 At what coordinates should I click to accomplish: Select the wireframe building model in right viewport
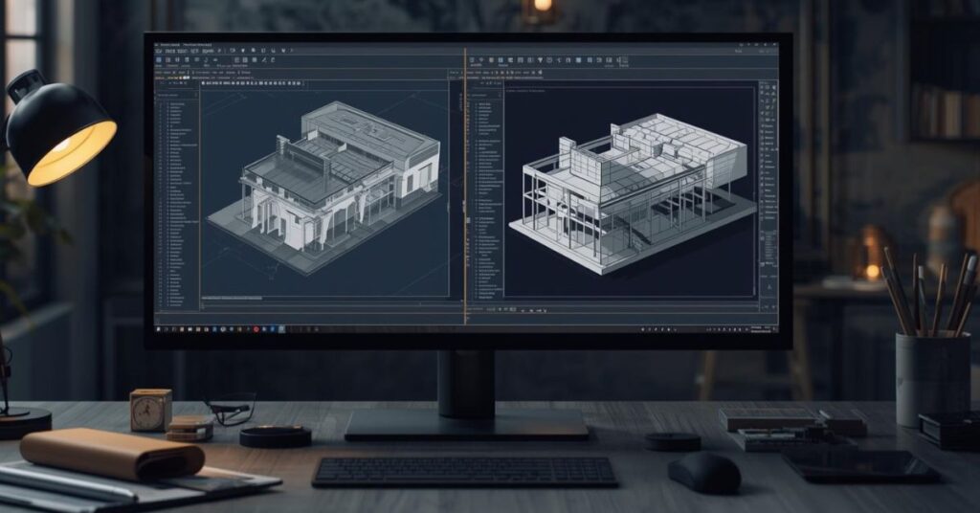click(x=633, y=191)
